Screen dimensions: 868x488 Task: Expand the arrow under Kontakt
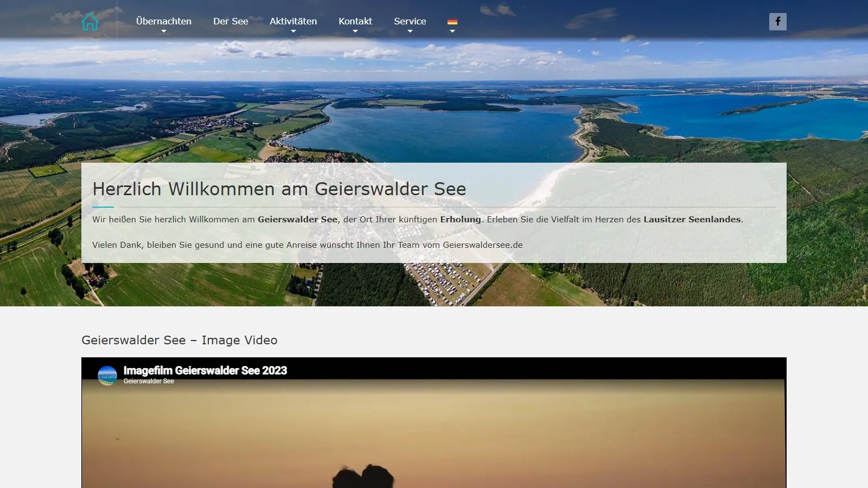pos(355,31)
